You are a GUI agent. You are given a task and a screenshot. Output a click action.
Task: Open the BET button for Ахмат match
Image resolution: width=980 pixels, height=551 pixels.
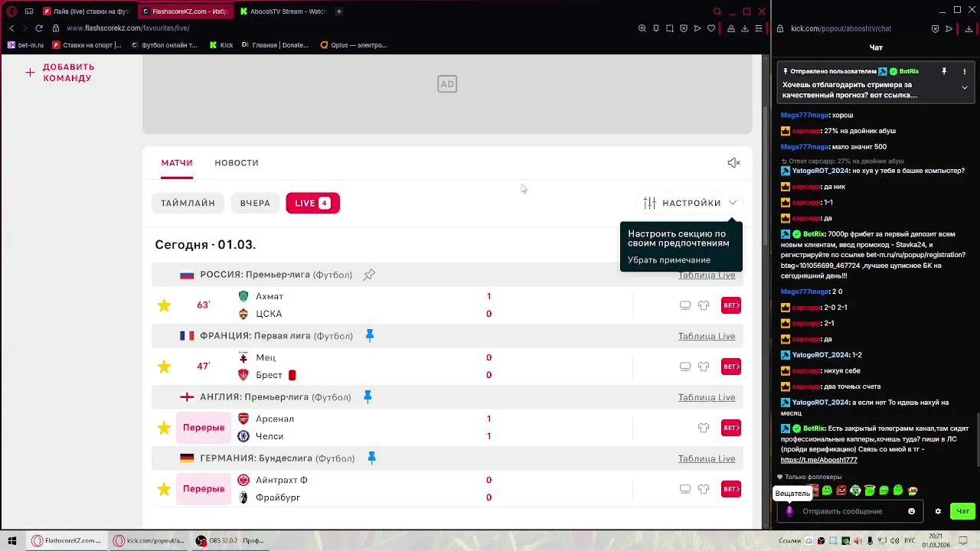tap(731, 305)
